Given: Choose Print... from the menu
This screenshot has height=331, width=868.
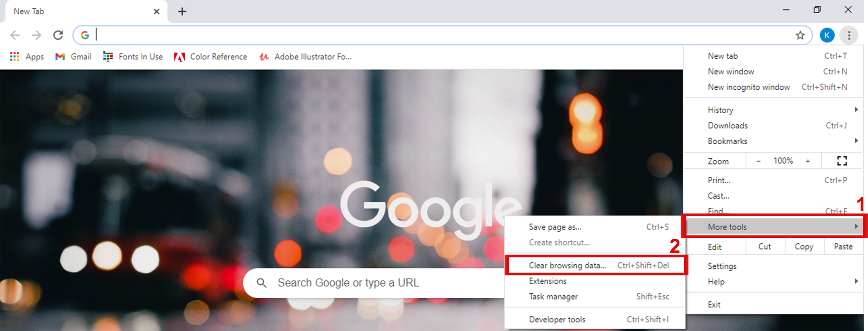Looking at the screenshot, I should coord(773,180).
